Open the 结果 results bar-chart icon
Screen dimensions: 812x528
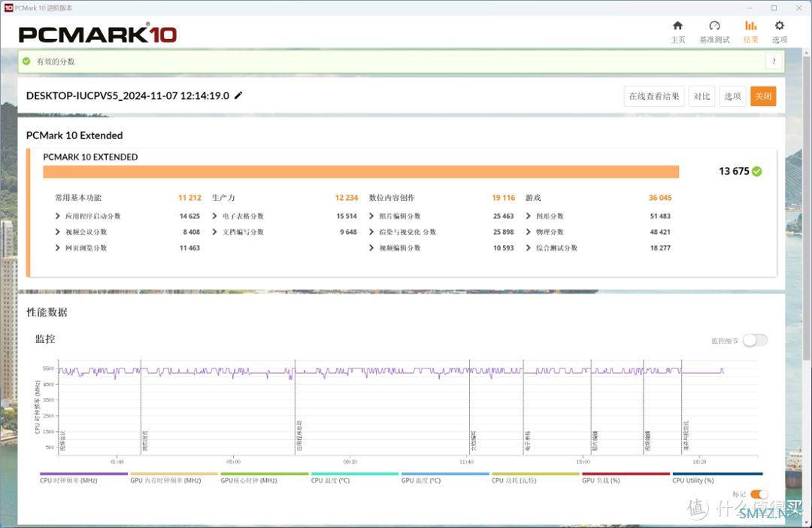tap(750, 26)
